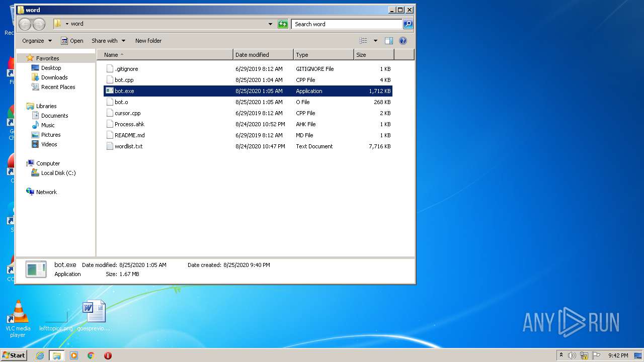The height and width of the screenshot is (362, 644).
Task: Toggle the preview pane icon
Action: (x=388, y=41)
